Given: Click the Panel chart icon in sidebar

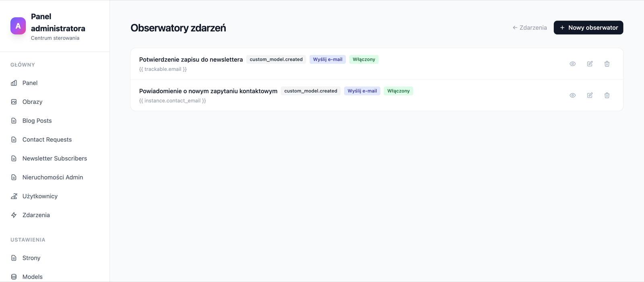Looking at the screenshot, I should point(14,83).
